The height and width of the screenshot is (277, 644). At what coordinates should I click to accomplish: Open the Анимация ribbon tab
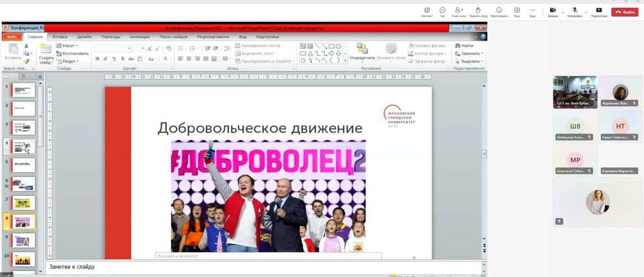[140, 37]
